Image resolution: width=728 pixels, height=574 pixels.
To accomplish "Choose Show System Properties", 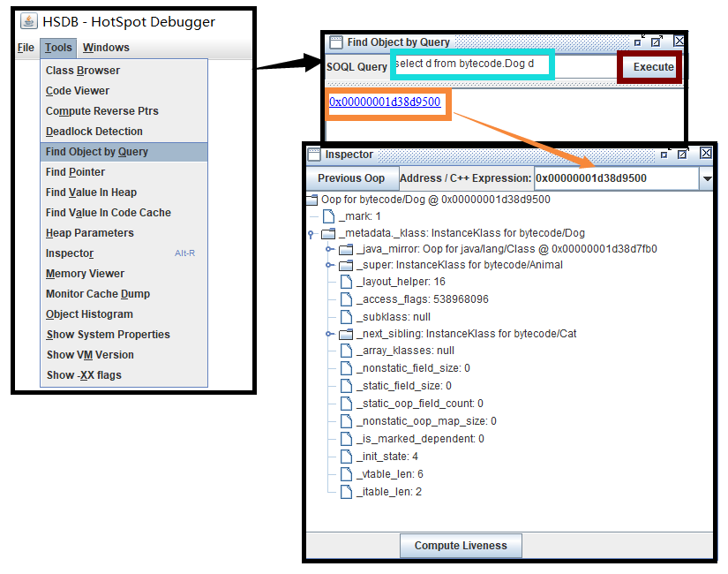I will (124, 335).
